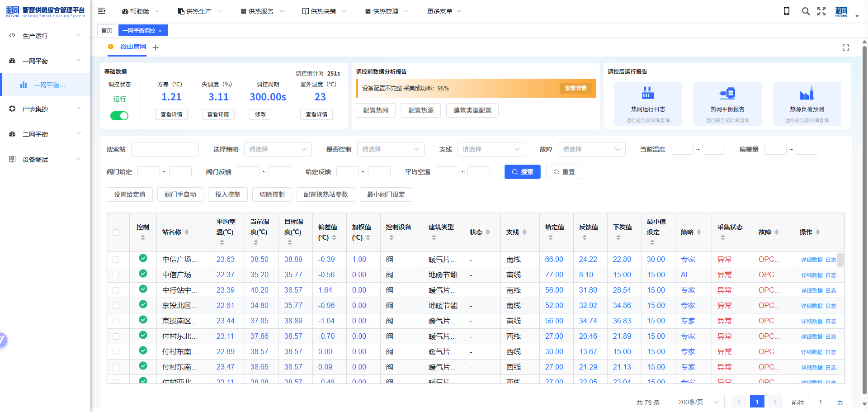Open the 200条/页 page size dropdown
This screenshot has height=412, width=868.
695,402
